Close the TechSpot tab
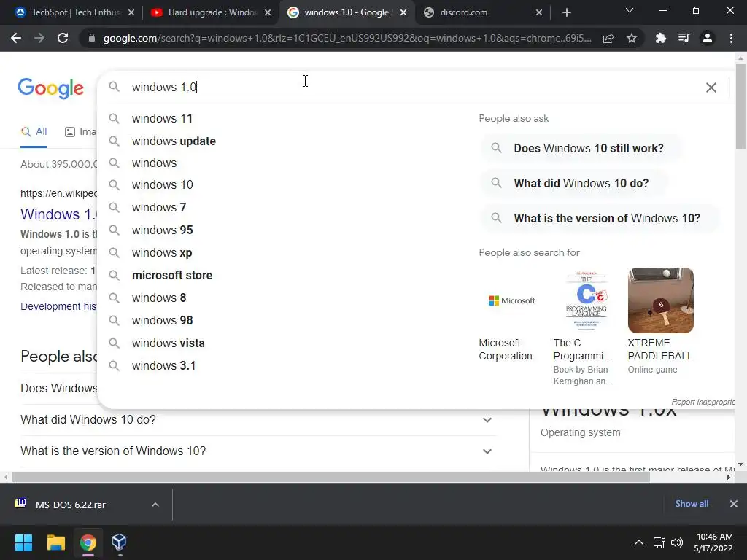This screenshot has height=560, width=747. point(131,12)
